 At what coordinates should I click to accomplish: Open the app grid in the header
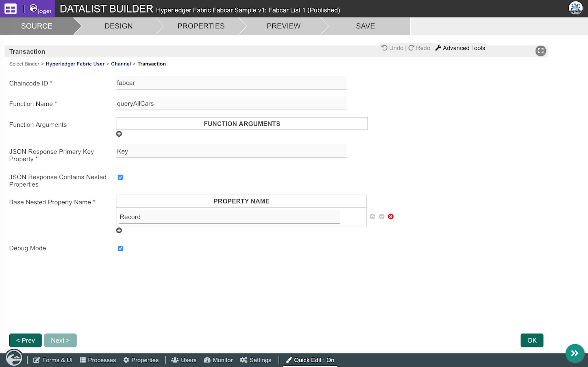tap(10, 9)
